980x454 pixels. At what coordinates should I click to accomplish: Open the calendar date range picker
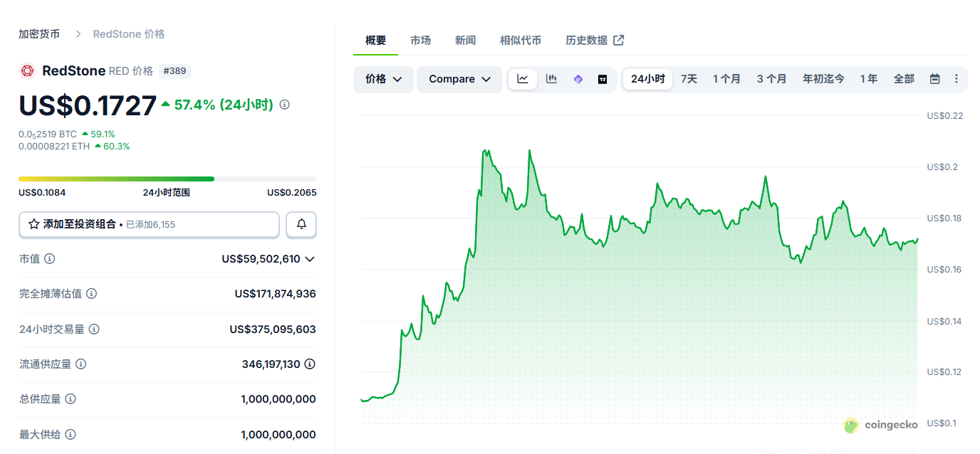click(x=934, y=79)
